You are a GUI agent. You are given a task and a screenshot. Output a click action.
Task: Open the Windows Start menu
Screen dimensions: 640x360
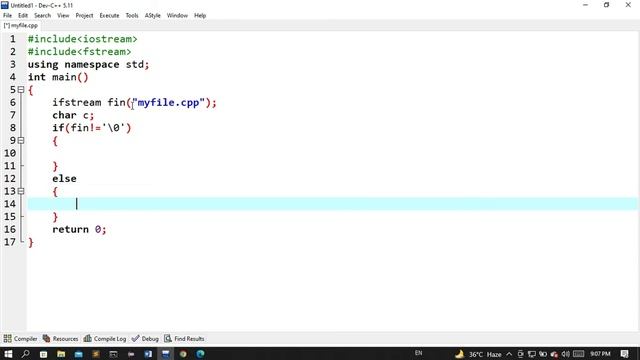point(8,354)
